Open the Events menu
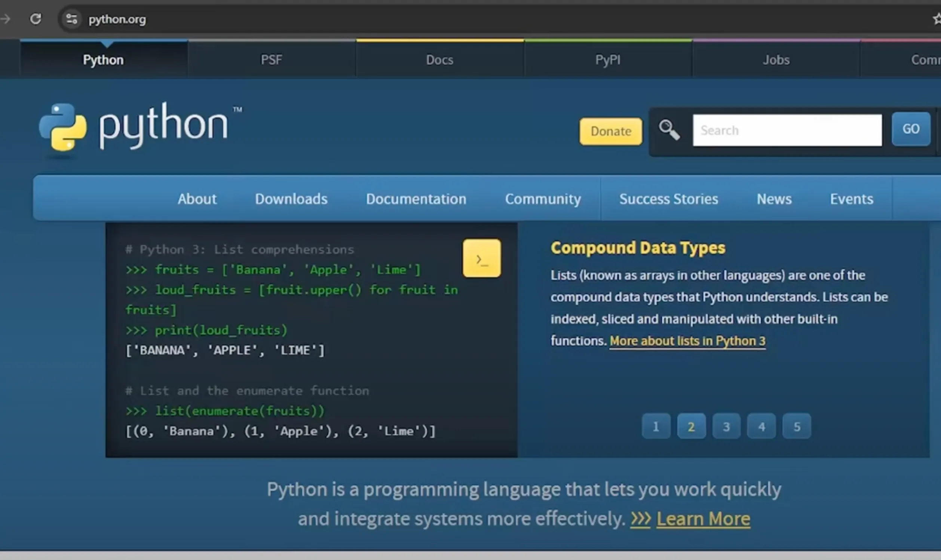Viewport: 941px width, 560px height. tap(852, 199)
